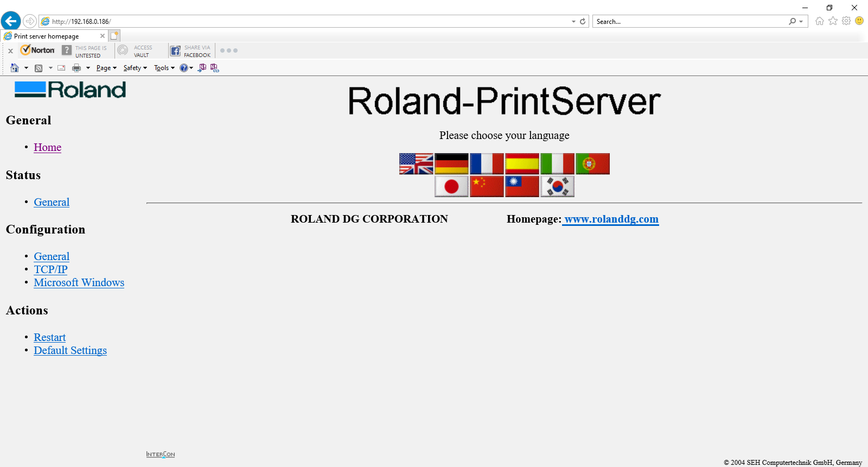The image size is (868, 467).
Task: Go back using the browser Back arrow
Action: pos(11,21)
